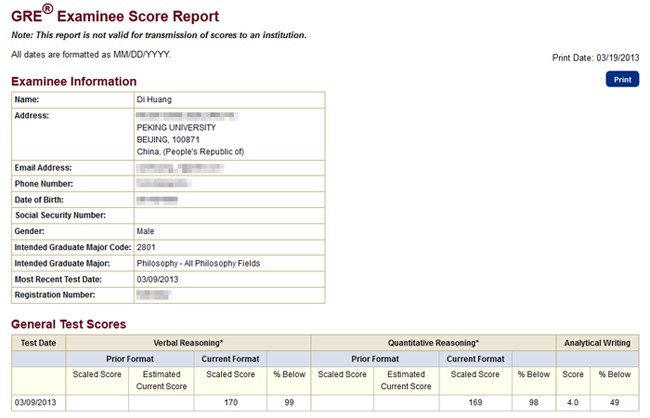Select the analytical writing score '4.0'

coord(573,403)
